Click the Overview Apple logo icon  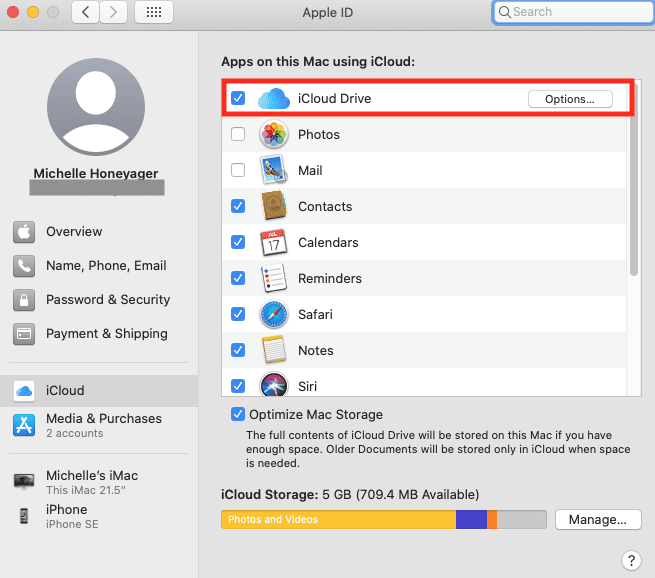click(24, 232)
